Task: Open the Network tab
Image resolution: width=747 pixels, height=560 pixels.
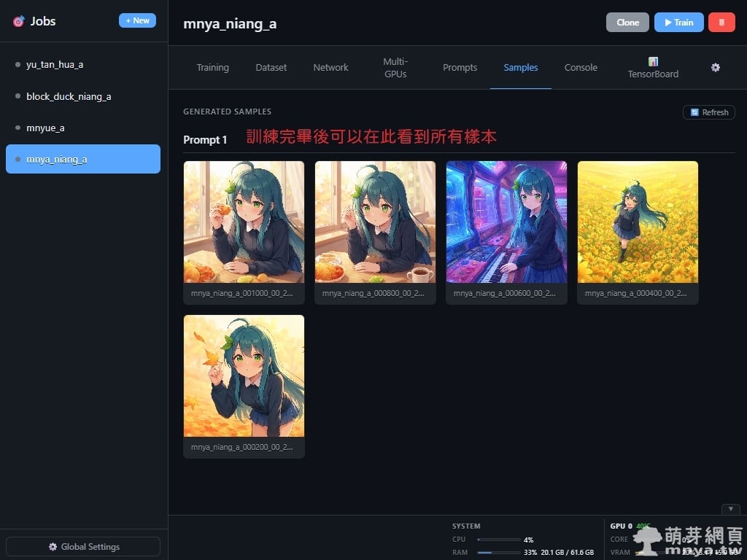Action: (x=330, y=68)
